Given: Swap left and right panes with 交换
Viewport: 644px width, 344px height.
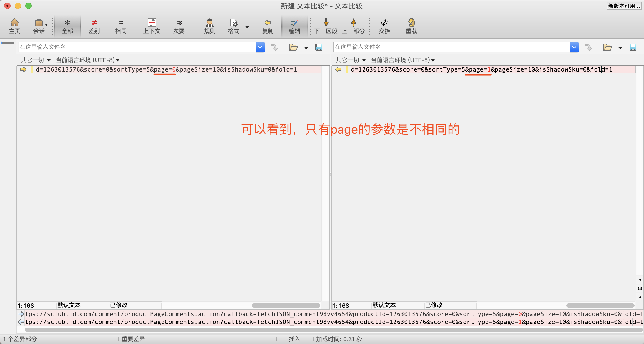Looking at the screenshot, I should pyautogui.click(x=384, y=26).
